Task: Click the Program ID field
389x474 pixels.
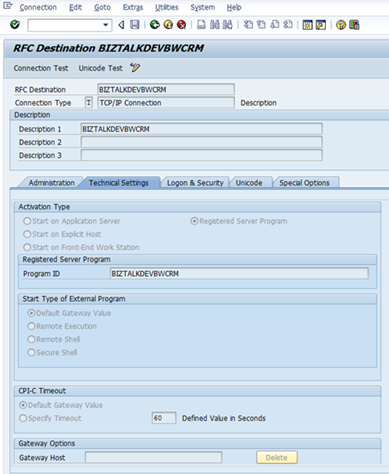Action: 239,274
